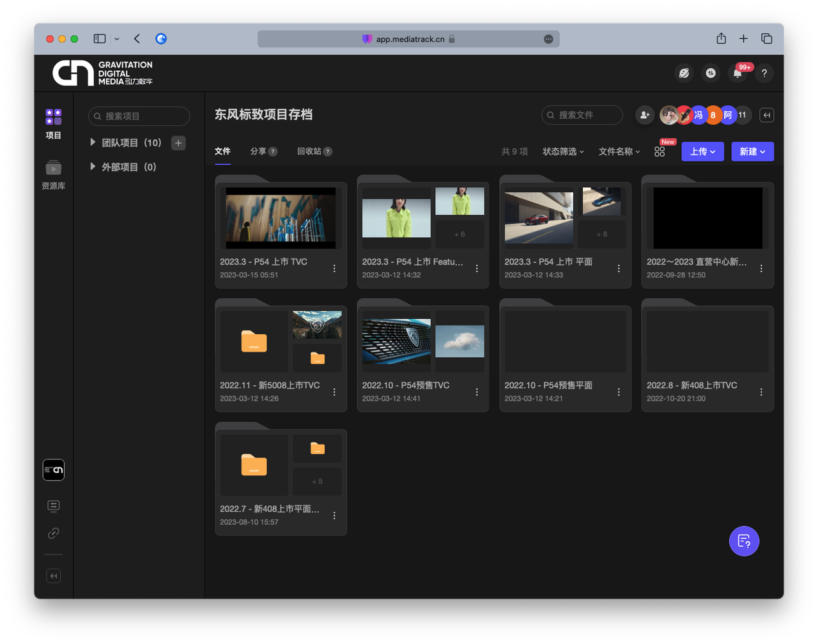
Task: Open the messages icon in left sidebar
Action: [54, 506]
